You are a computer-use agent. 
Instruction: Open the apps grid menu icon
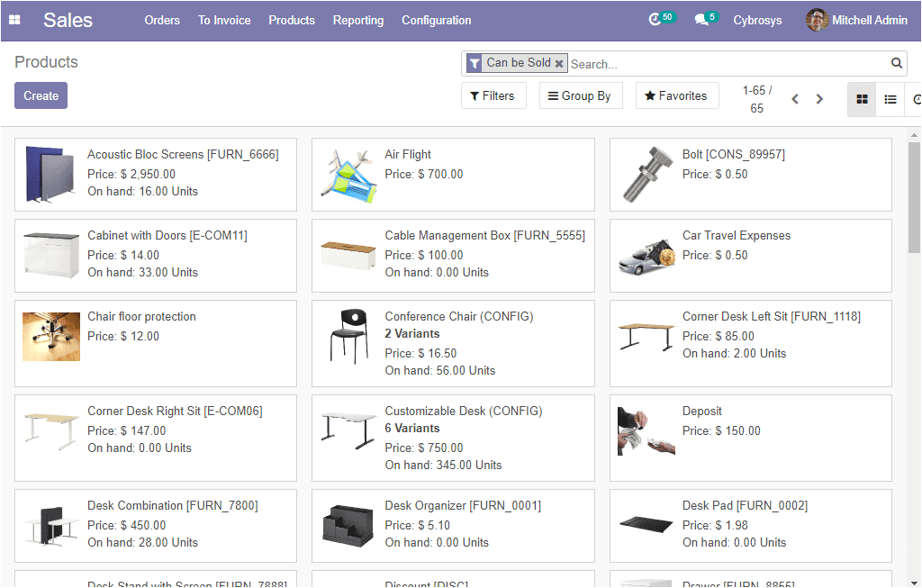[x=14, y=20]
